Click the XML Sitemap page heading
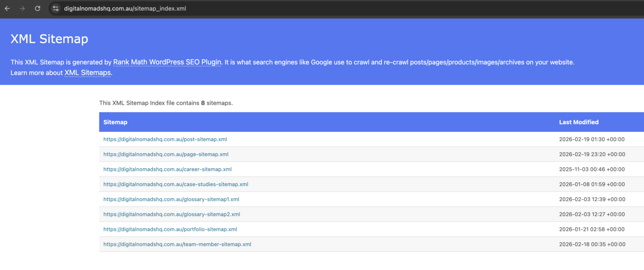The image size is (644, 270). click(x=49, y=38)
